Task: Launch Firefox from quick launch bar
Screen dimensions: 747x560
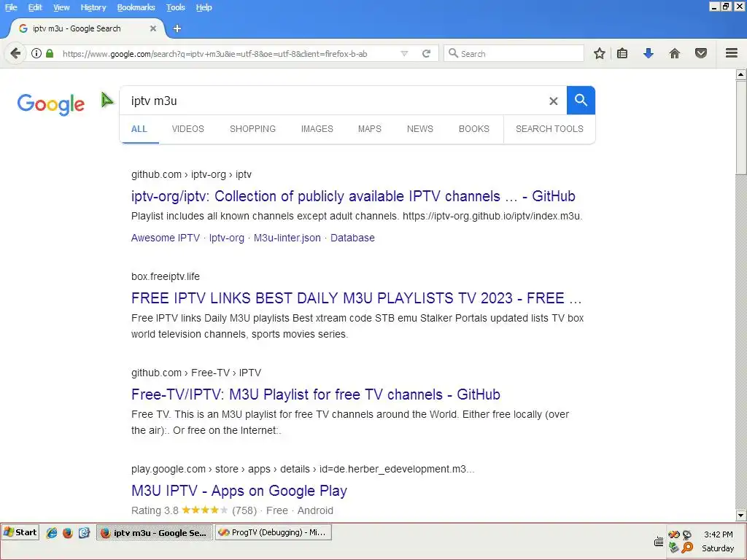Action: [x=68, y=533]
